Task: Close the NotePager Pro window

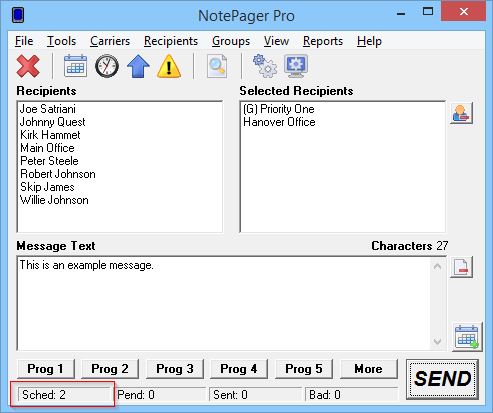Action: (x=464, y=12)
